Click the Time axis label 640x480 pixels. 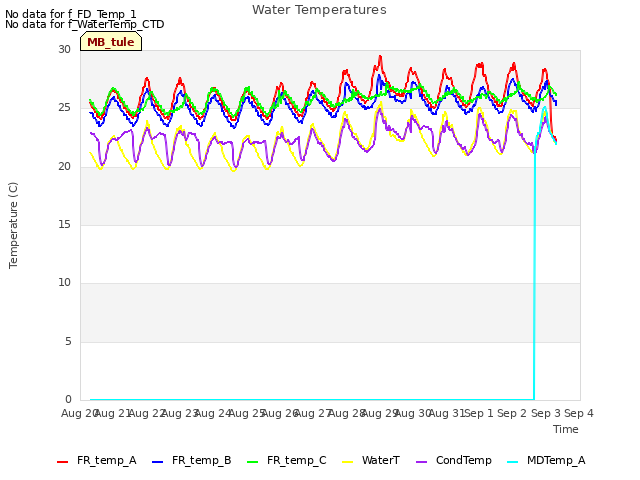point(566,429)
